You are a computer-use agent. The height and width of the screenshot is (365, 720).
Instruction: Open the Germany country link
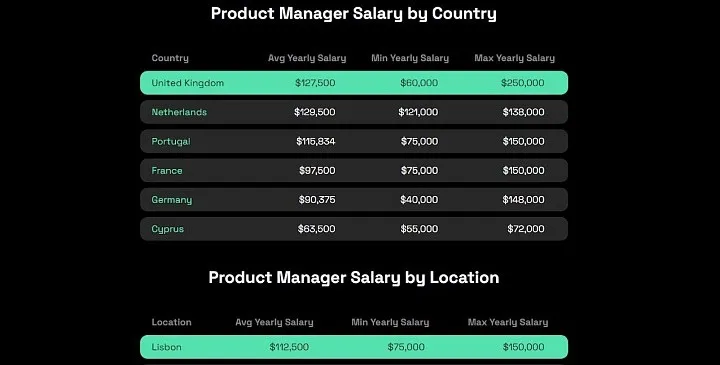172,200
